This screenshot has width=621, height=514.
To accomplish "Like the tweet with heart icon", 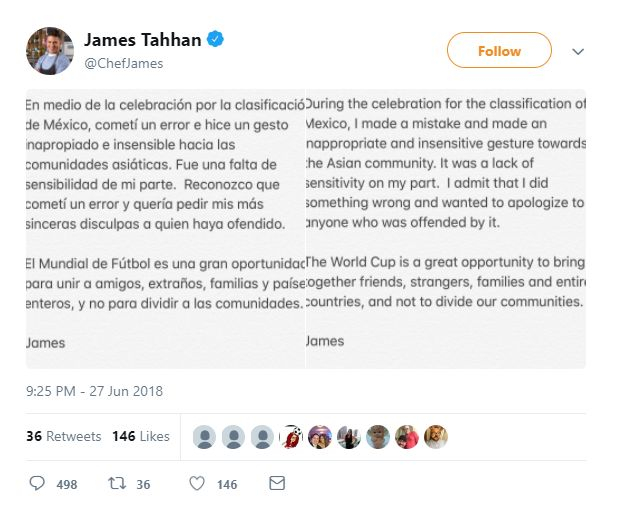I will pos(197,484).
